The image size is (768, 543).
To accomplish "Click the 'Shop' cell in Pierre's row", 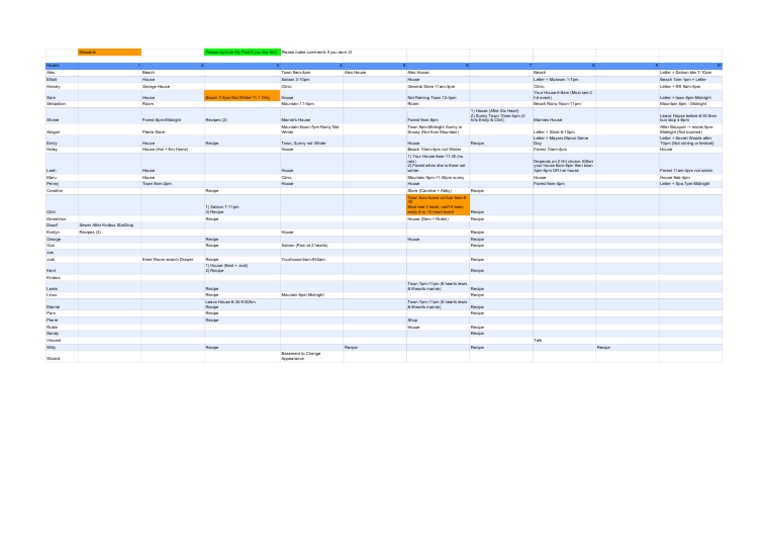I will (438, 320).
